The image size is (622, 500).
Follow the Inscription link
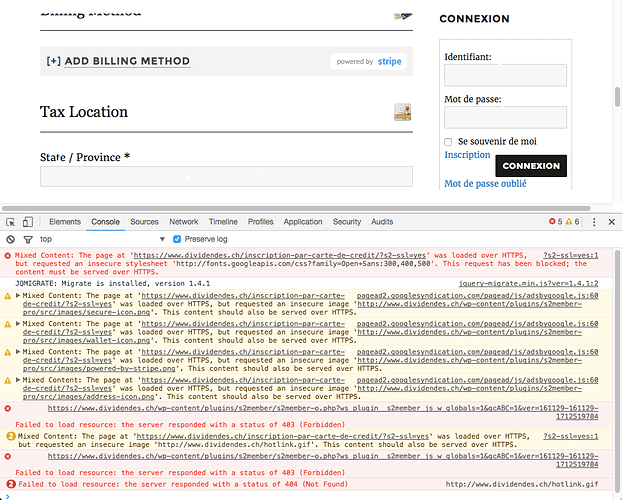pos(467,155)
